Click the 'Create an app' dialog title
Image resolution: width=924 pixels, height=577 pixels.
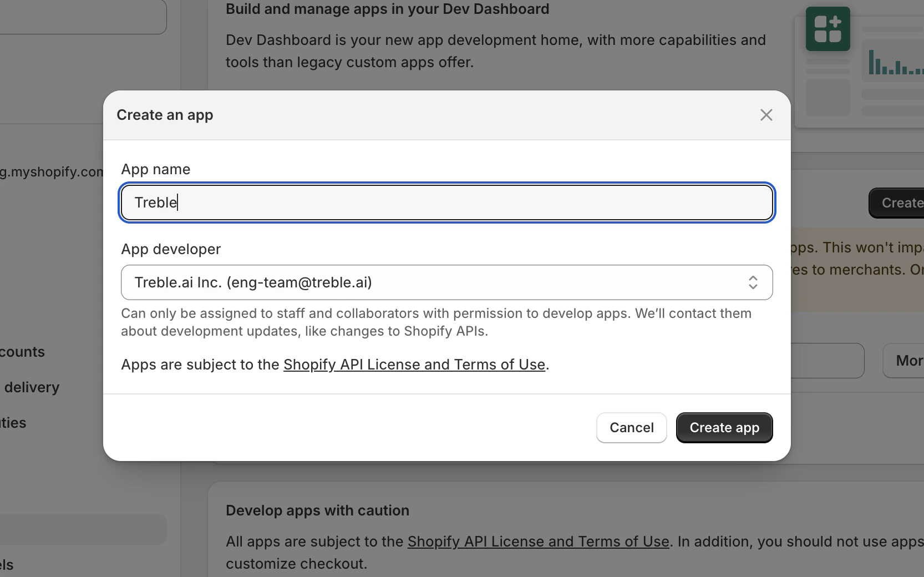(165, 115)
